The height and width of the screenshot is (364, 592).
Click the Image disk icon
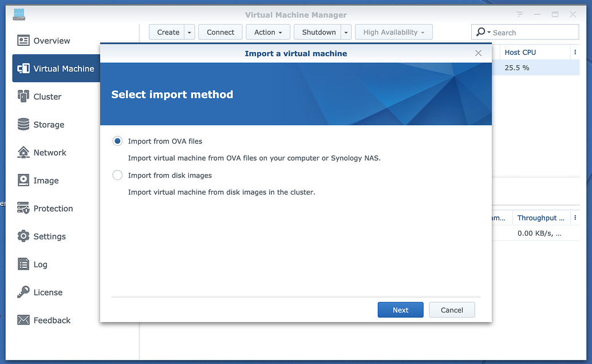pyautogui.click(x=23, y=180)
